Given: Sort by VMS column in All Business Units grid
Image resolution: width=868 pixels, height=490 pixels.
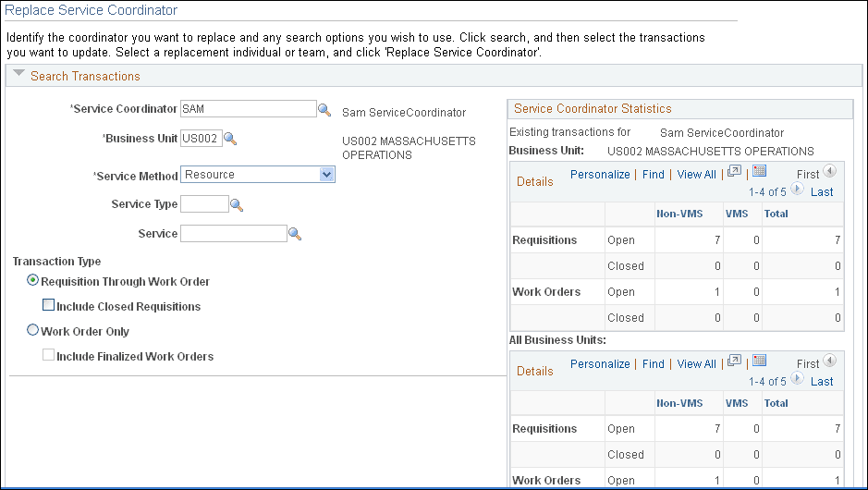Looking at the screenshot, I should pos(736,403).
